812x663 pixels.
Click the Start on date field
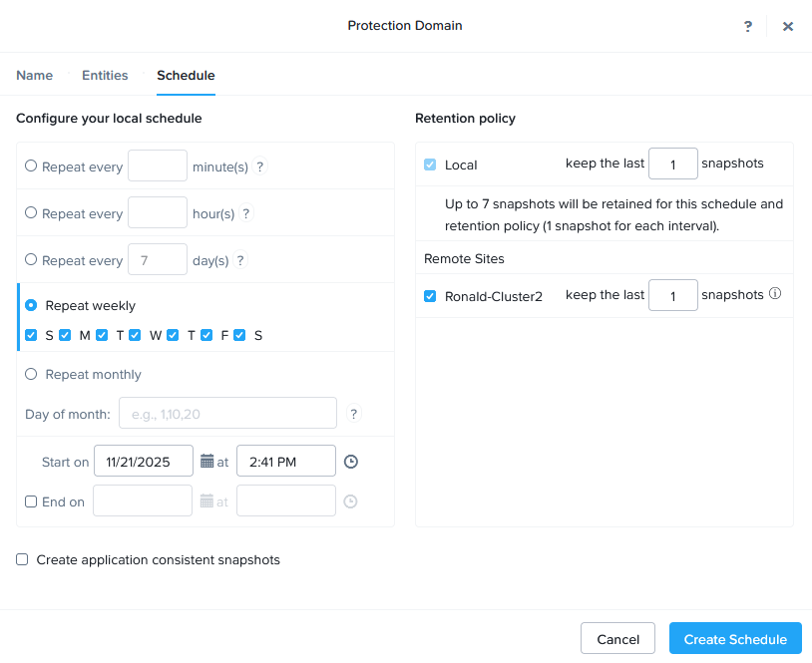click(143, 462)
